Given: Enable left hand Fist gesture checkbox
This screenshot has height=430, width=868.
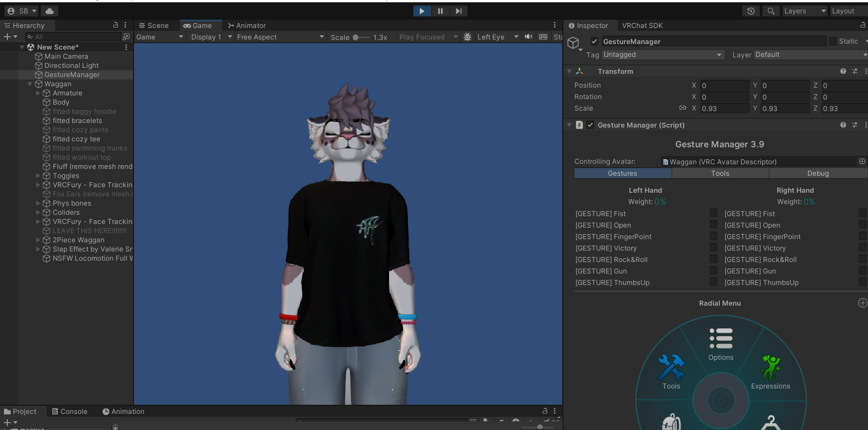Looking at the screenshot, I should click(x=713, y=213).
